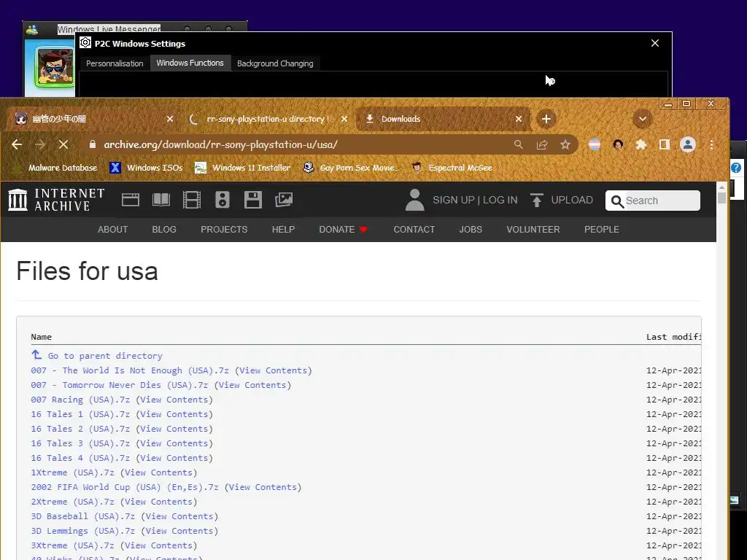
Task: Click LOG IN link
Action: 500,200
